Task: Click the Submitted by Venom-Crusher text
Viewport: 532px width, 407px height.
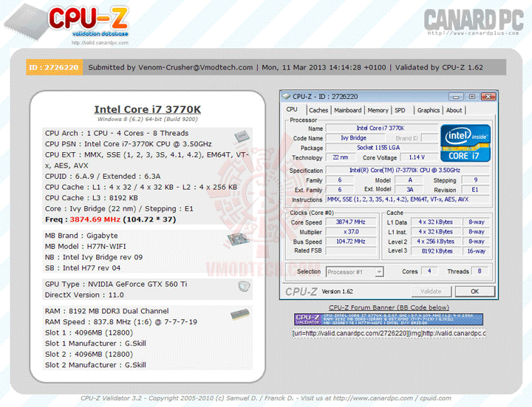Action: pyautogui.click(x=171, y=67)
